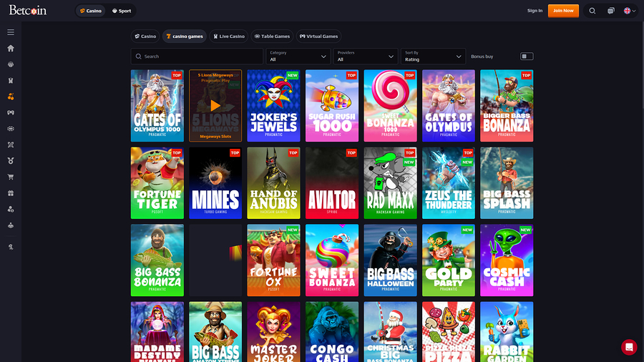Open the Sort By Rating dropdown
The width and height of the screenshot is (644, 362).
point(434,57)
